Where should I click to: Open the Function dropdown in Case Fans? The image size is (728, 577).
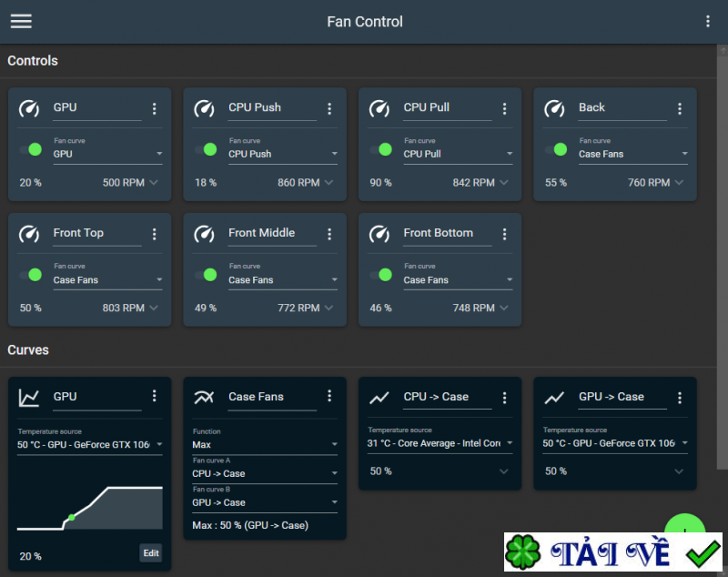[x=264, y=442]
